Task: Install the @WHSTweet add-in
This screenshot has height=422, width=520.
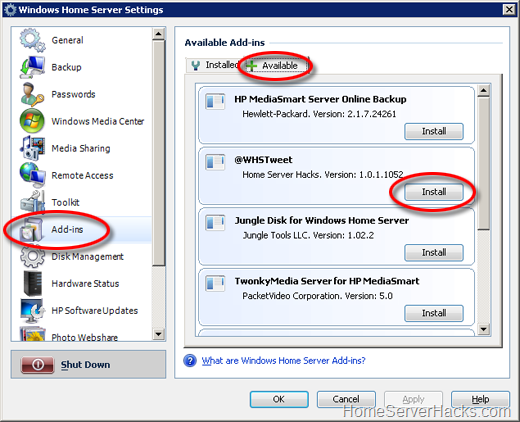Action: click(434, 192)
